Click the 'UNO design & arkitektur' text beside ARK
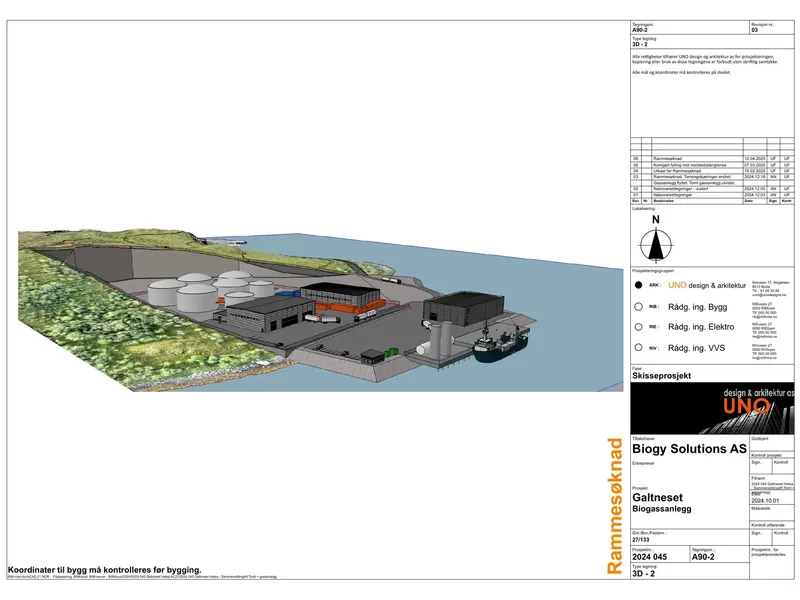The height and width of the screenshot is (600, 800). (707, 285)
